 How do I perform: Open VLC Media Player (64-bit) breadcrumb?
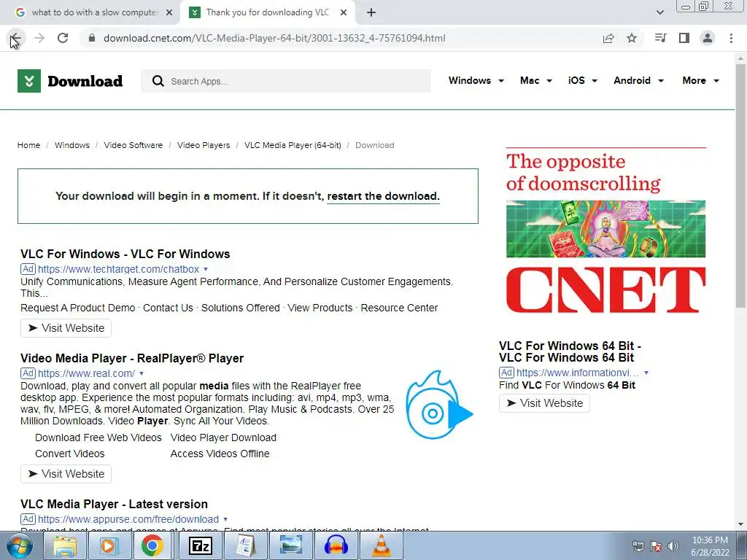pyautogui.click(x=293, y=145)
